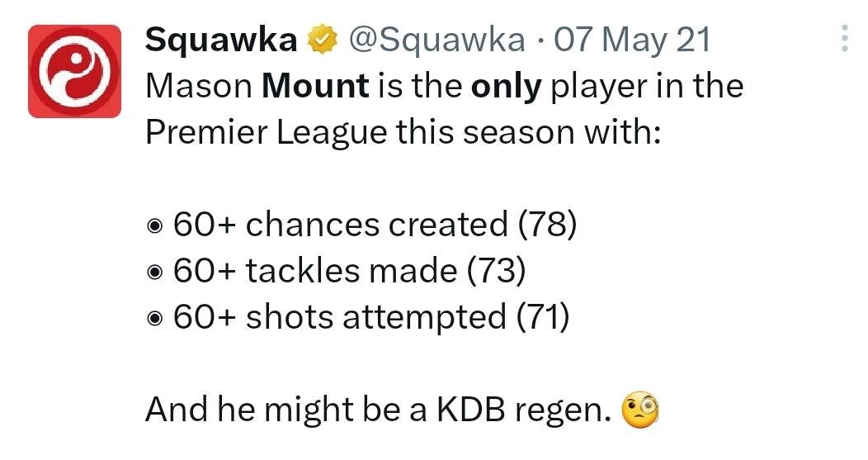Click the bold word only
The width and height of the screenshot is (868, 460).
507,86
